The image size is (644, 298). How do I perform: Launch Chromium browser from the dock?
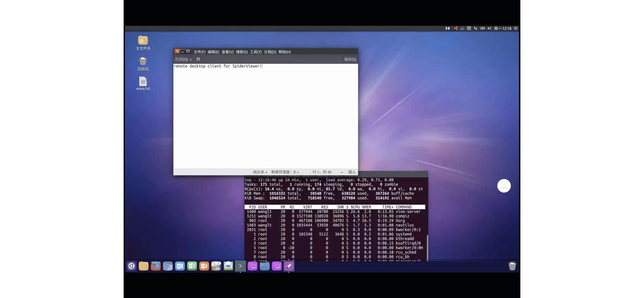tap(168, 266)
